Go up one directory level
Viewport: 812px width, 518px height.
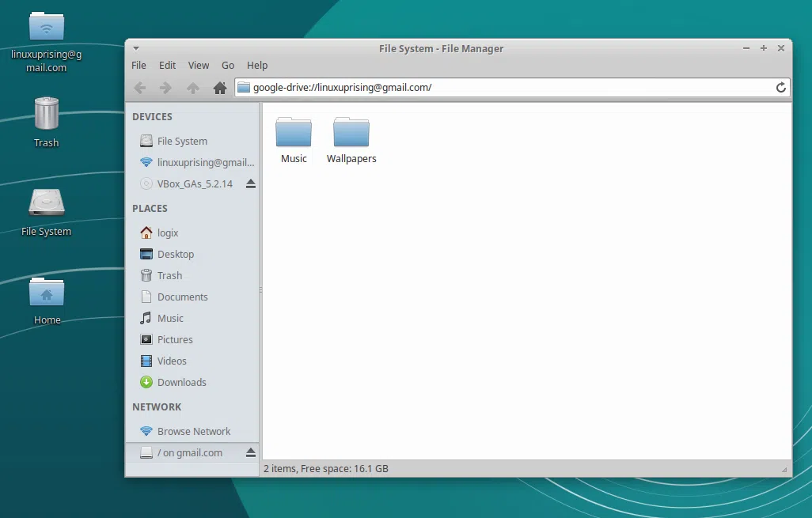click(x=192, y=88)
